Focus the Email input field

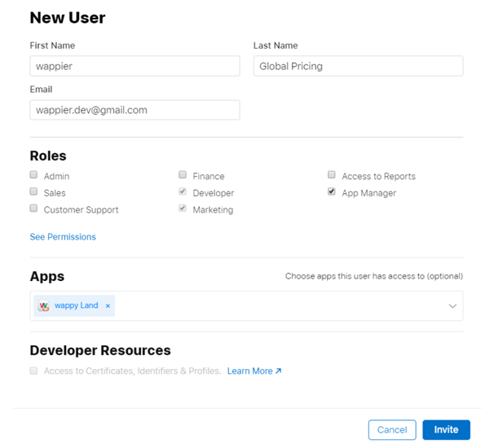click(x=135, y=110)
